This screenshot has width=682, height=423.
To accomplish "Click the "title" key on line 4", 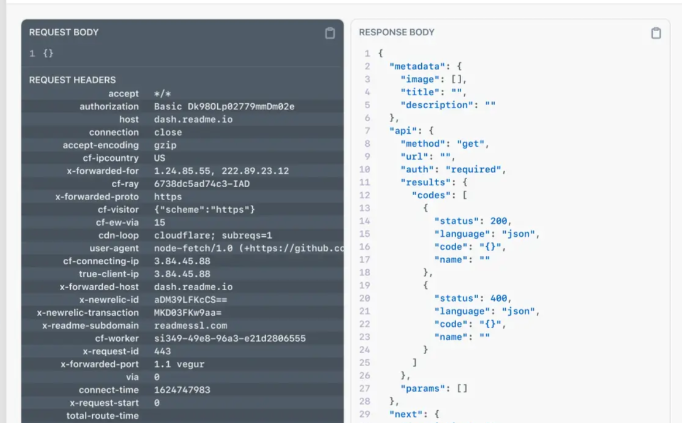I will [x=420, y=92].
